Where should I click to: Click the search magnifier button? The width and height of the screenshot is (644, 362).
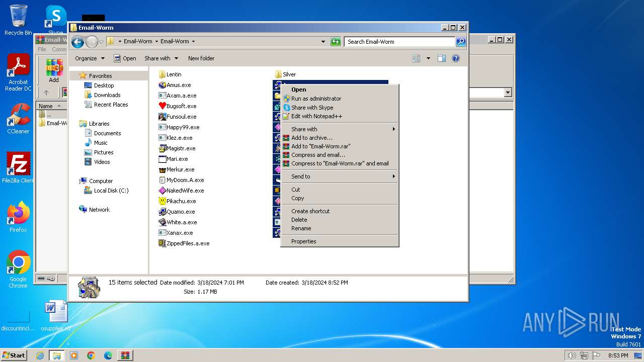click(x=460, y=42)
